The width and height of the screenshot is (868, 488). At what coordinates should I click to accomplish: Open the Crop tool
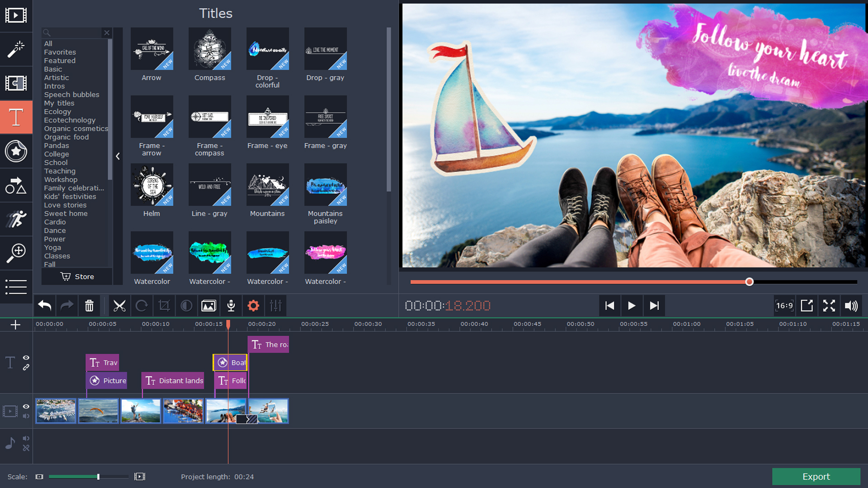(164, 305)
